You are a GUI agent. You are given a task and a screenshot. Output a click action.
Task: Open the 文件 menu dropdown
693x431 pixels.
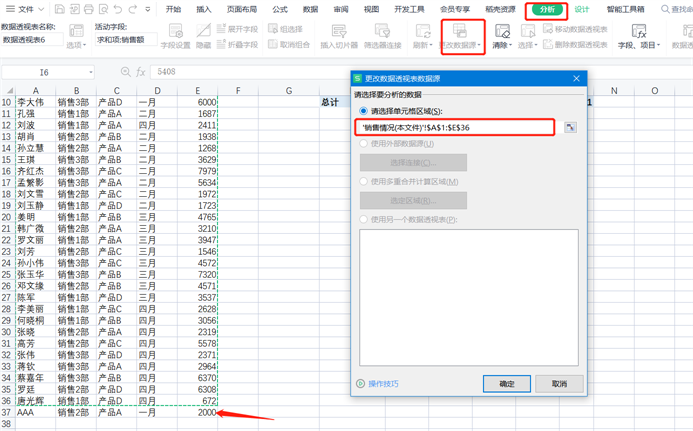(27, 9)
